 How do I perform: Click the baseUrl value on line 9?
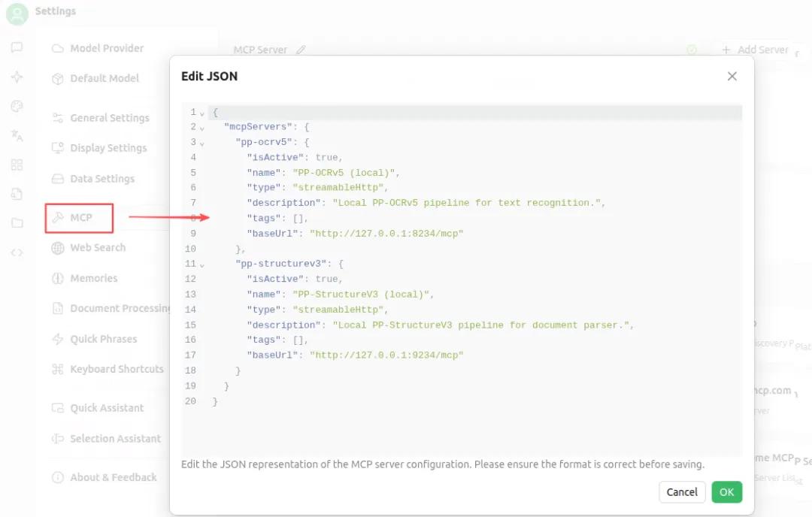point(386,234)
